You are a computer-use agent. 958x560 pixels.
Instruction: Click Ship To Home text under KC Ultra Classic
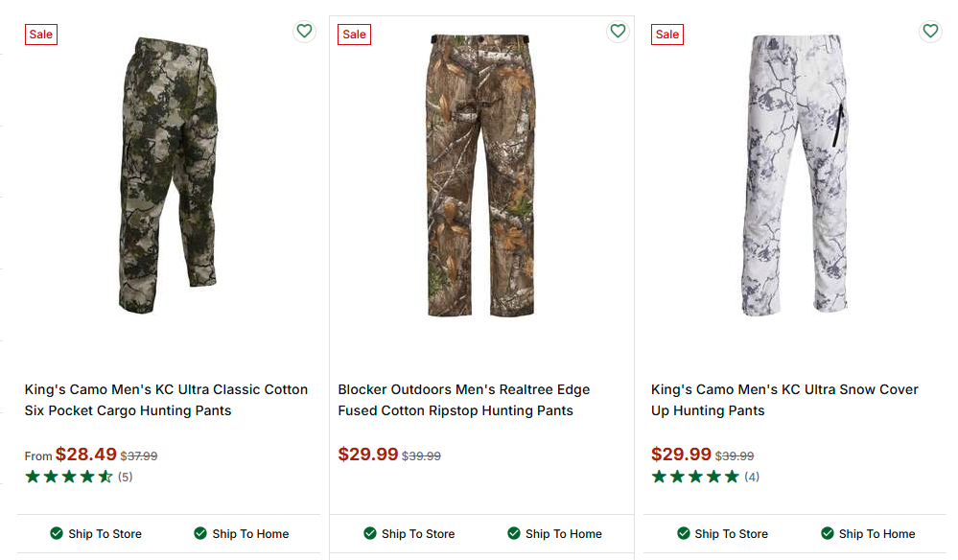[x=250, y=534]
